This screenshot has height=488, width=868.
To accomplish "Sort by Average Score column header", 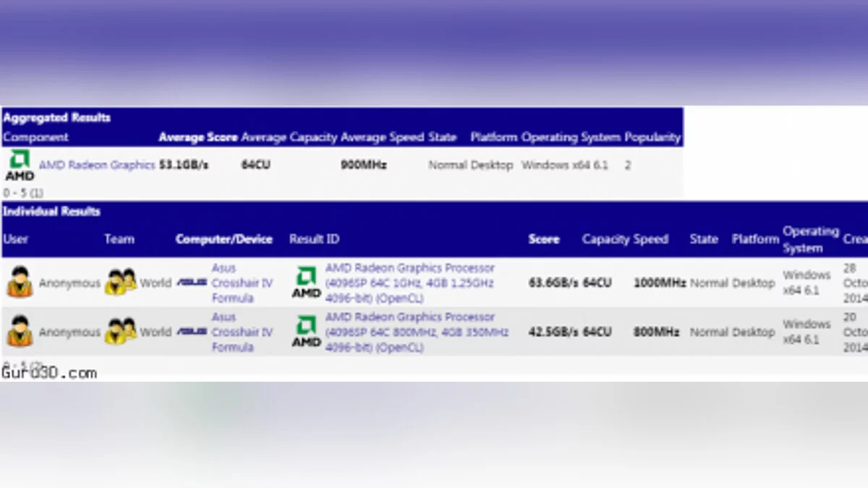I will pos(198,137).
